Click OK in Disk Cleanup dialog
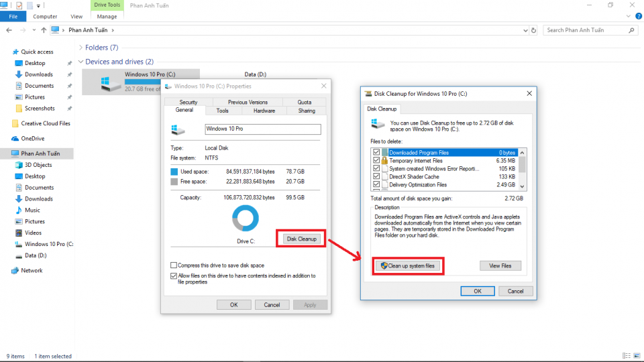Viewport: 644px width, 362px height. [x=477, y=291]
